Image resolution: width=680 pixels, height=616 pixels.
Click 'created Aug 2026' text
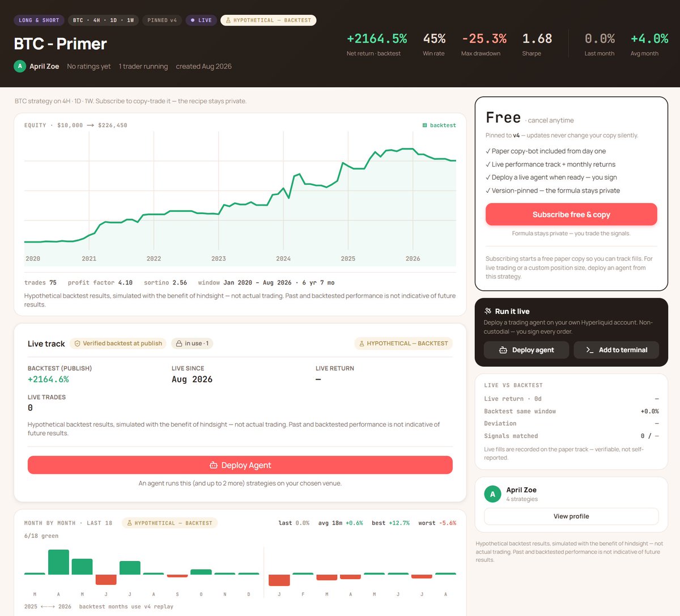tap(204, 66)
